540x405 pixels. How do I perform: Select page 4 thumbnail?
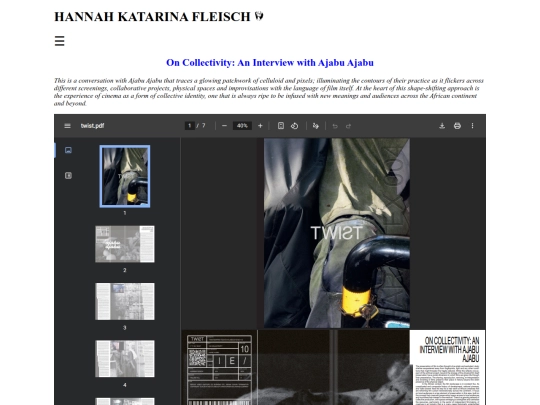point(125,359)
